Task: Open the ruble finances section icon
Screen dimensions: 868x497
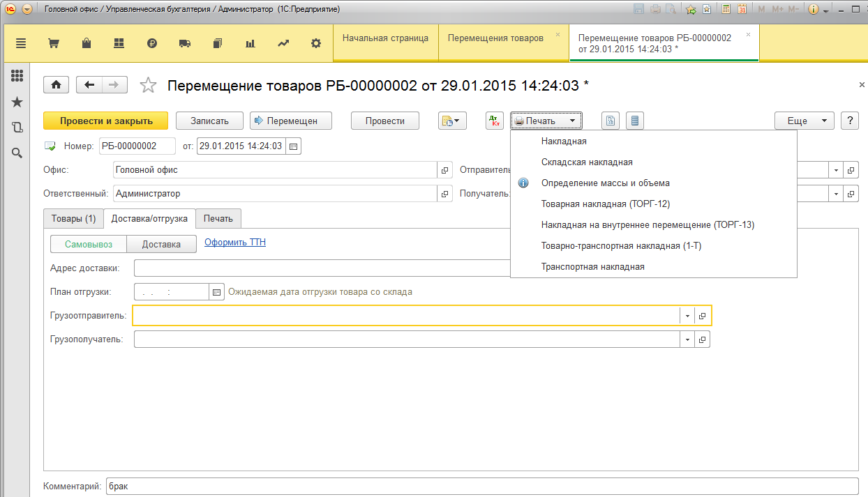Action: tap(152, 43)
